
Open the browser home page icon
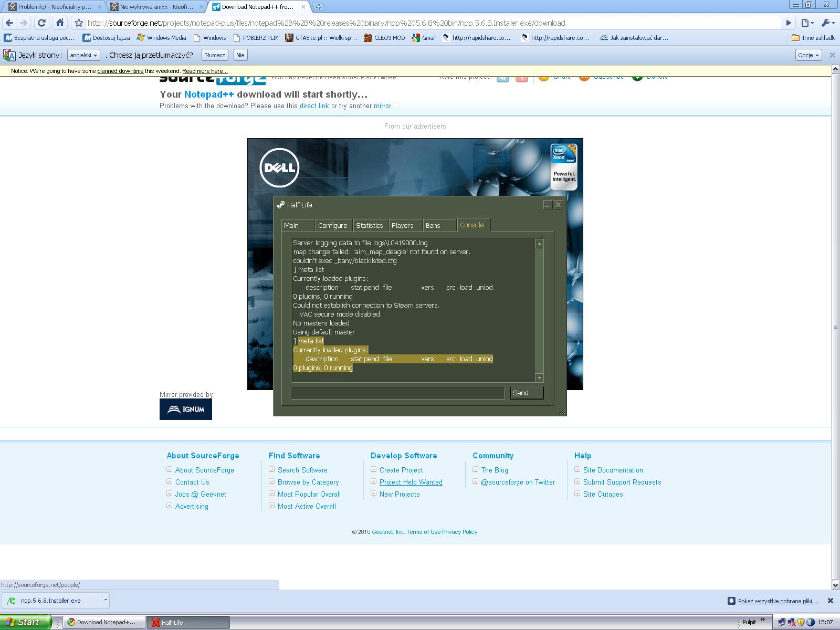coord(60,23)
